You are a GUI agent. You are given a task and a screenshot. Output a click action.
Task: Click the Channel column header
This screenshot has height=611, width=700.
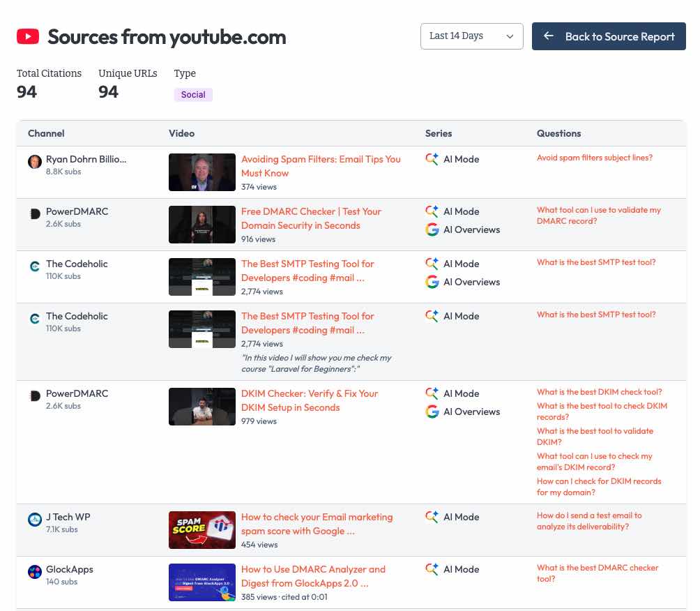click(46, 133)
